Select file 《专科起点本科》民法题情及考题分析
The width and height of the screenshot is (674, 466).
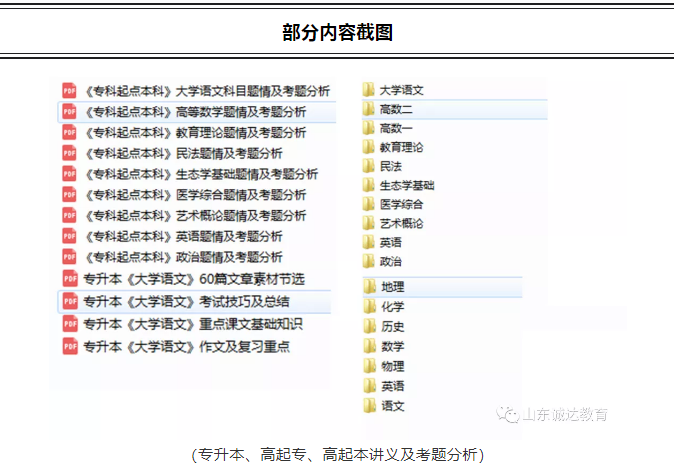[x=184, y=153]
